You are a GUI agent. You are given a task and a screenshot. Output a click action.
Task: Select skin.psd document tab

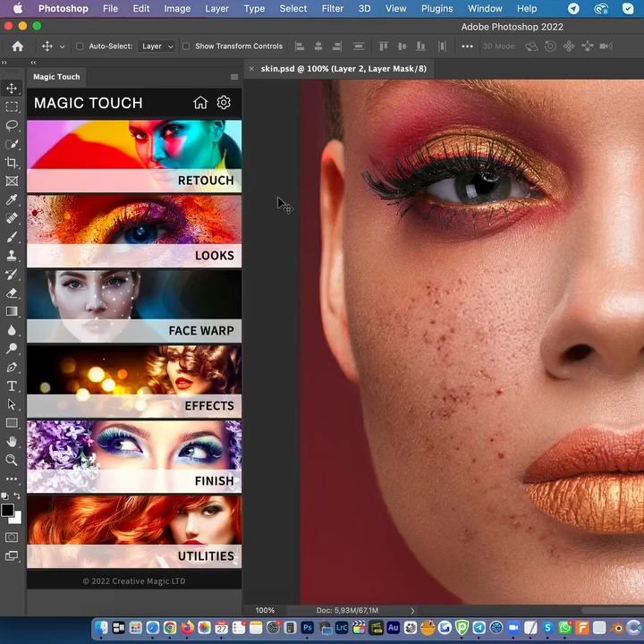[343, 69]
